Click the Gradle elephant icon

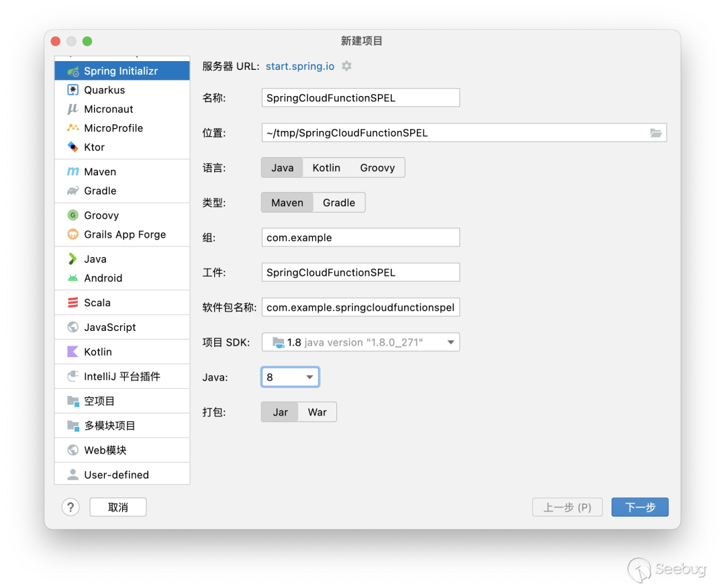pyautogui.click(x=73, y=191)
